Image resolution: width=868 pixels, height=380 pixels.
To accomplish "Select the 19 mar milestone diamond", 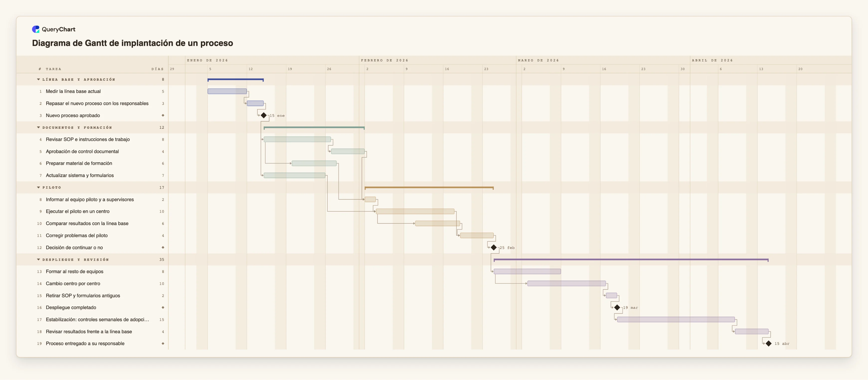I will (x=617, y=308).
